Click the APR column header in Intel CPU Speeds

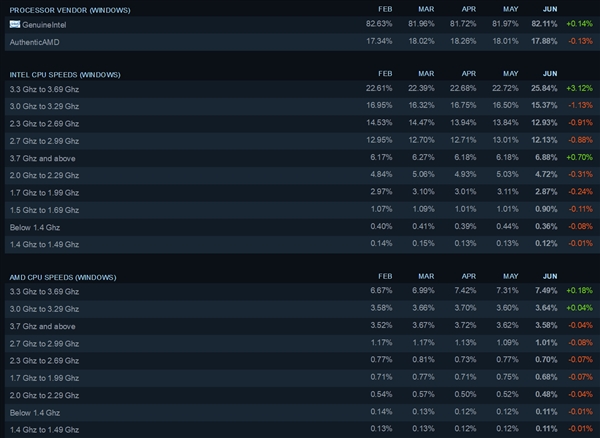click(464, 73)
